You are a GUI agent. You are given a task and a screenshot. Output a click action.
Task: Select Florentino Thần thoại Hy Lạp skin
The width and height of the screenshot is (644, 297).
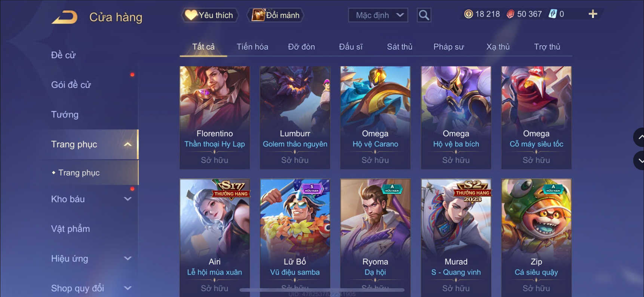(x=215, y=117)
